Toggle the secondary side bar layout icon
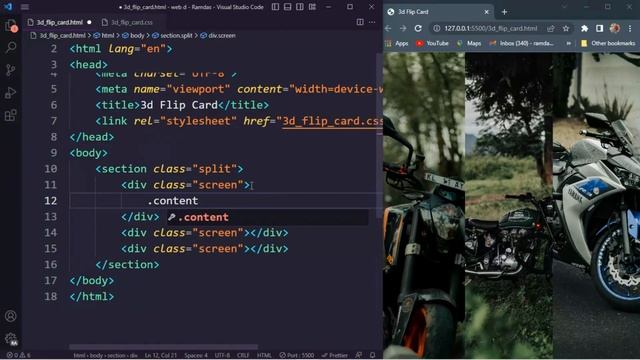This screenshot has width=640, height=360. coord(300,7)
